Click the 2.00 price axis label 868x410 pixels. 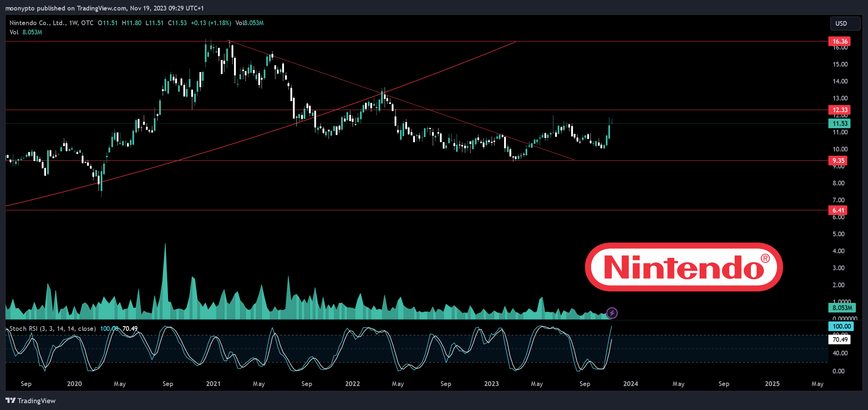(x=838, y=285)
